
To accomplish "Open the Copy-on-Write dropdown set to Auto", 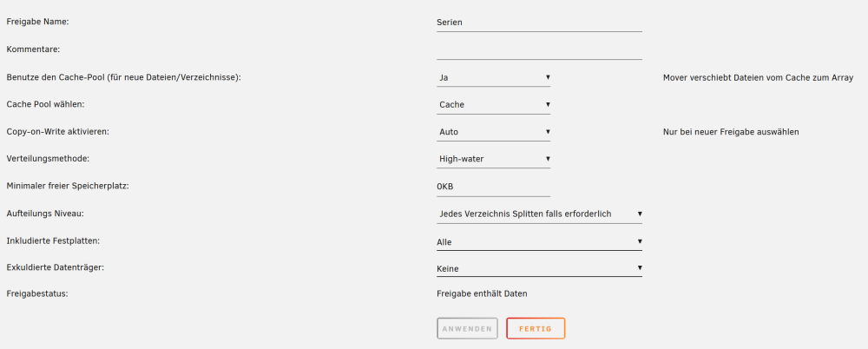I will click(x=493, y=132).
